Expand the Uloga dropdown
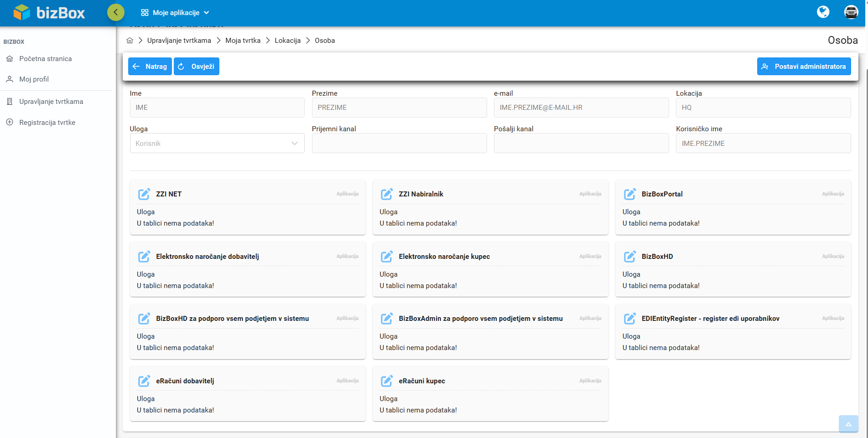The image size is (868, 438). click(x=217, y=143)
